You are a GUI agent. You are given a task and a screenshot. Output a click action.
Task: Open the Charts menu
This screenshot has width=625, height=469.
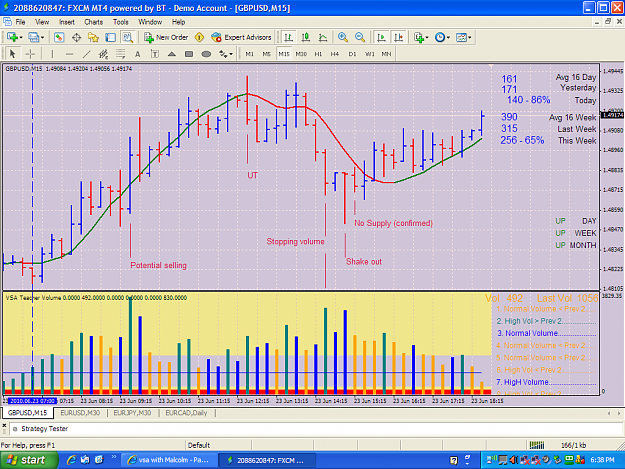pos(93,22)
